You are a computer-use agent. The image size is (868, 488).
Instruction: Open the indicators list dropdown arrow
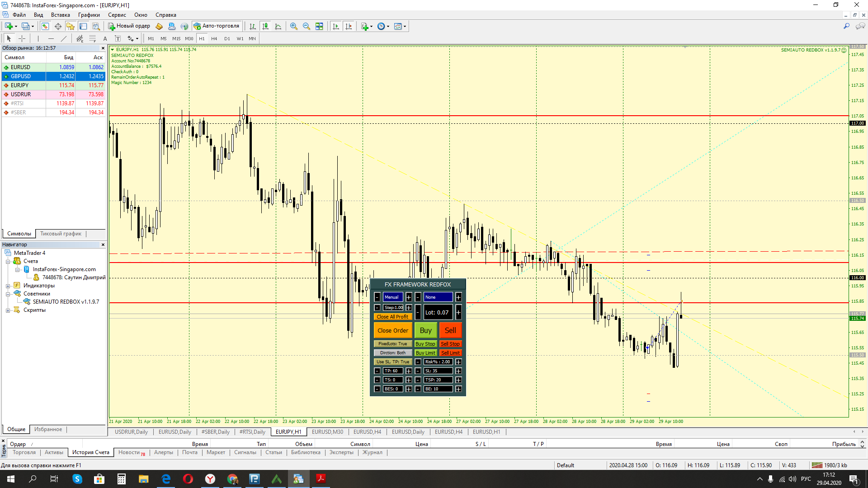[372, 26]
